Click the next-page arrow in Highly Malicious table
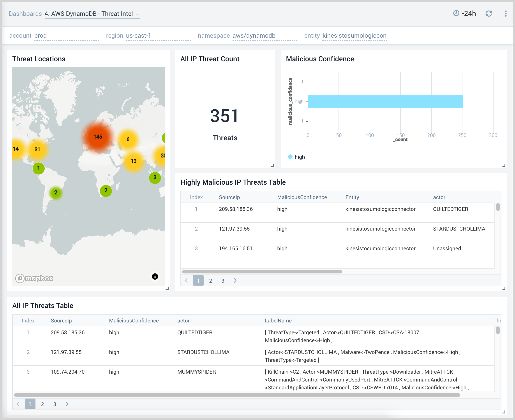The image size is (515, 420). point(235,280)
